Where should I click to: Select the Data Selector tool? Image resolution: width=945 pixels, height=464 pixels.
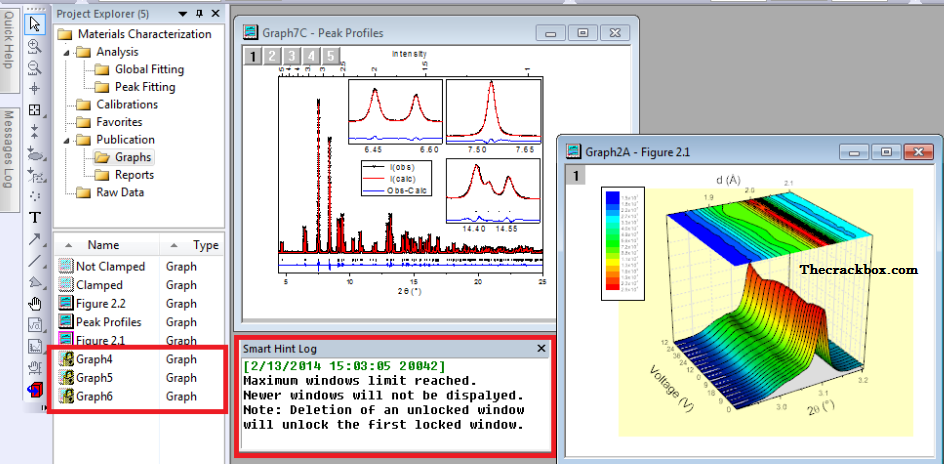pos(35,131)
